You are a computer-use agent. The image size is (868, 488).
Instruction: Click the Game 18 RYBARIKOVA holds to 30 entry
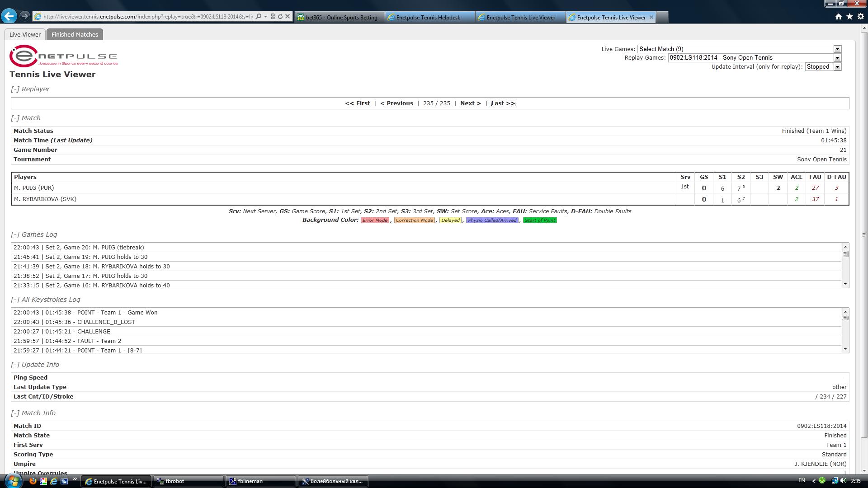point(426,266)
